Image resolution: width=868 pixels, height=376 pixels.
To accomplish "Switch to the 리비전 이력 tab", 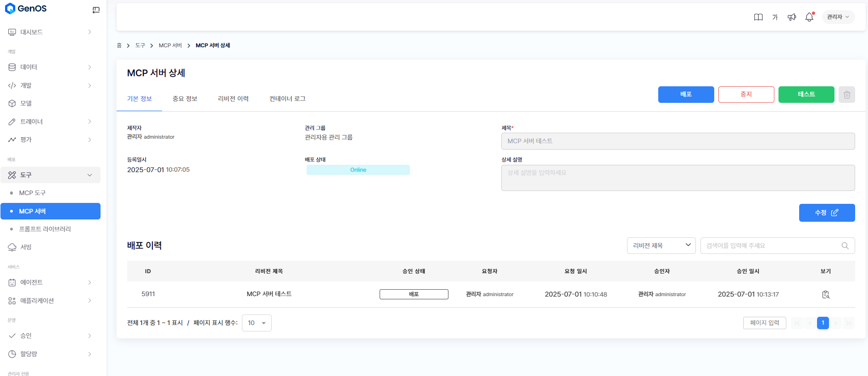I will 233,99.
